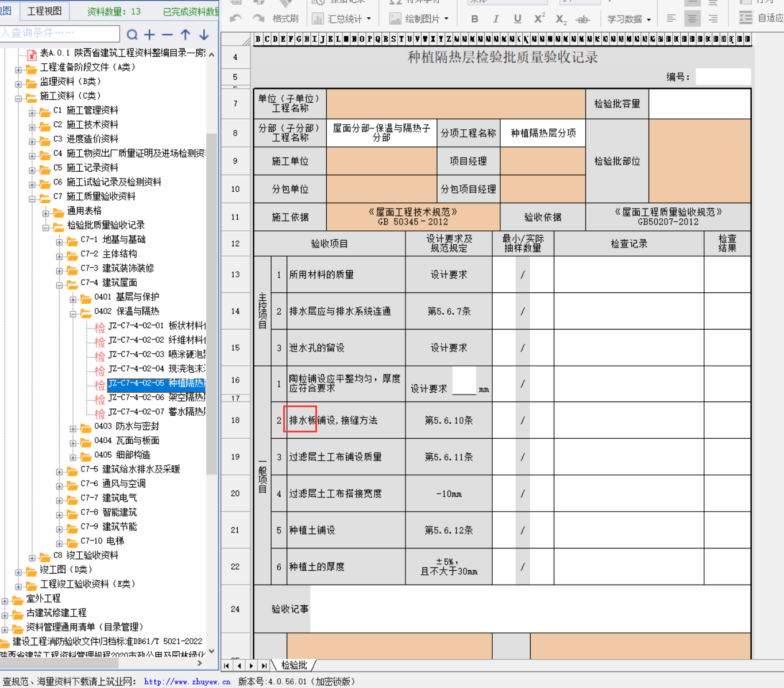Viewport: 784px width, 688px height.
Task: Switch to the 工程视图 tab
Action: click(44, 11)
